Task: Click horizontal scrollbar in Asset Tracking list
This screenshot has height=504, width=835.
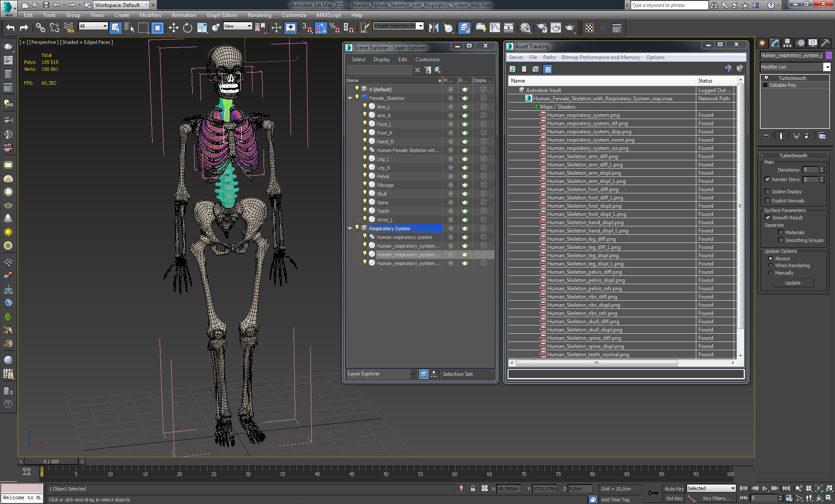Action: point(596,363)
